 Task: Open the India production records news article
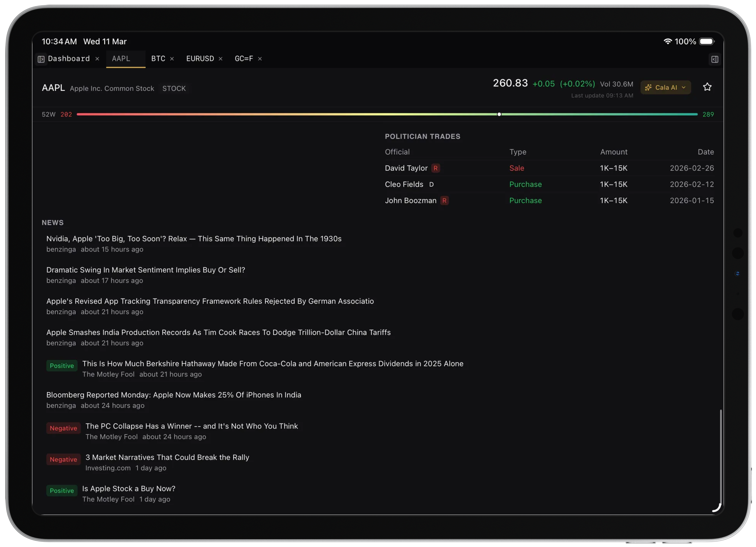[218, 332]
